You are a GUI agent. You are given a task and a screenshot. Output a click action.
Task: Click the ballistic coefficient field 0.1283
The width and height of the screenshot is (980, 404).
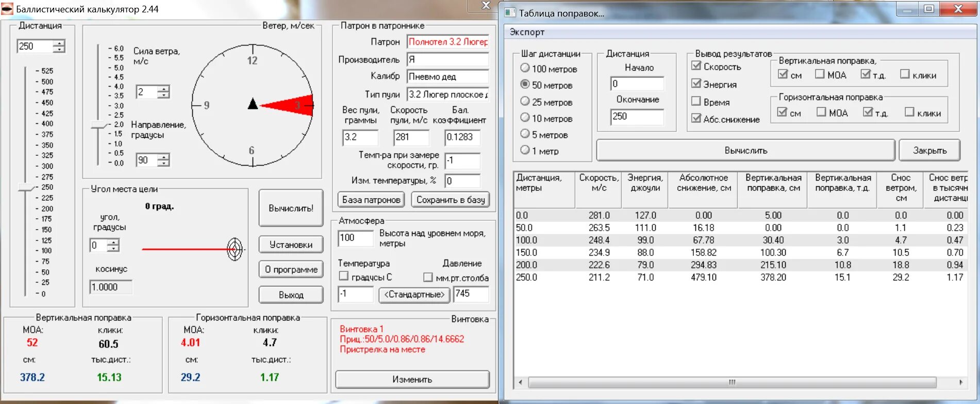point(462,137)
